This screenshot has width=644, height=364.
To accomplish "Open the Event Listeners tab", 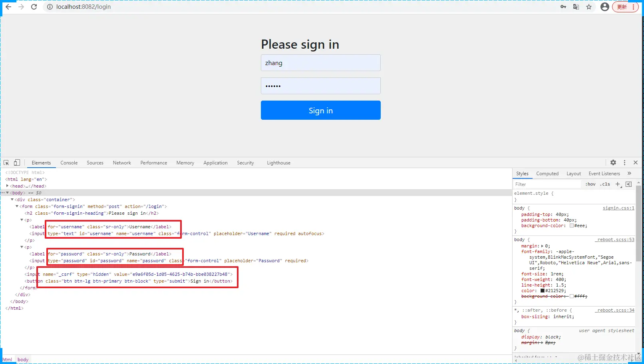I will coord(604,174).
